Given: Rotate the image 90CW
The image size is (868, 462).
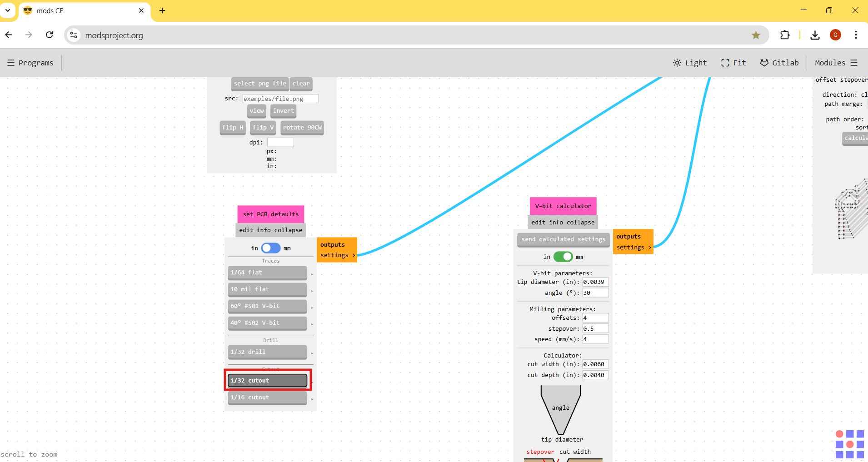Looking at the screenshot, I should (x=302, y=128).
